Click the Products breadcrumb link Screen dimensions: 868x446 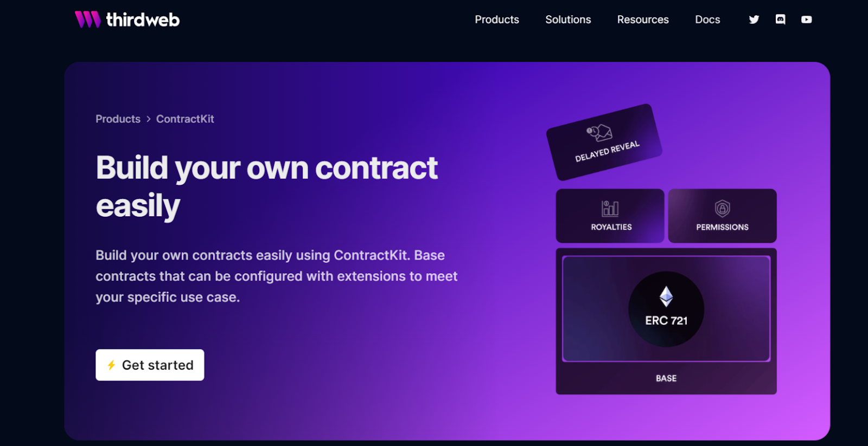(x=117, y=119)
